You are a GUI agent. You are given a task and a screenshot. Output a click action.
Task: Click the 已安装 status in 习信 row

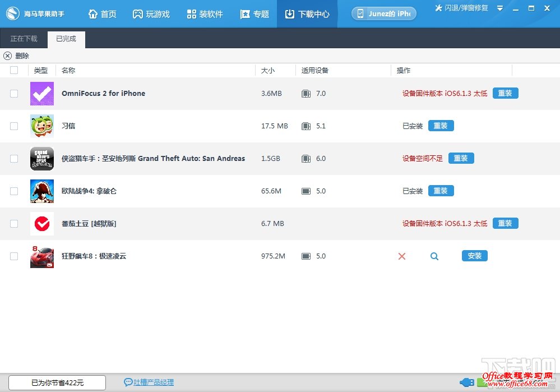coord(413,126)
